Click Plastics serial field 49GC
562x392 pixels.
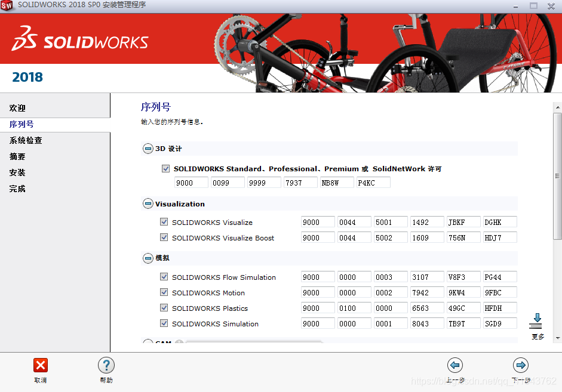click(x=464, y=308)
